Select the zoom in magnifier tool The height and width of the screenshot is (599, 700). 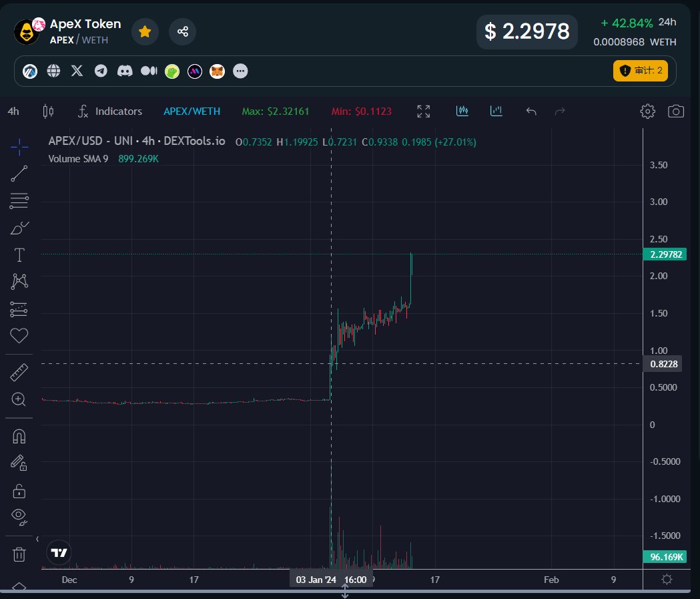pyautogui.click(x=19, y=399)
